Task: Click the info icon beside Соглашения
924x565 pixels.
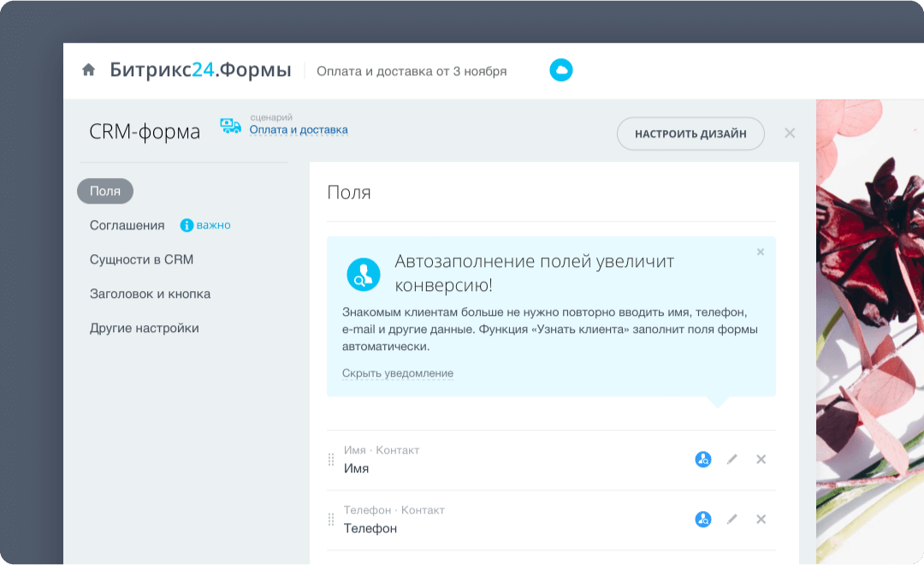Action: click(187, 225)
